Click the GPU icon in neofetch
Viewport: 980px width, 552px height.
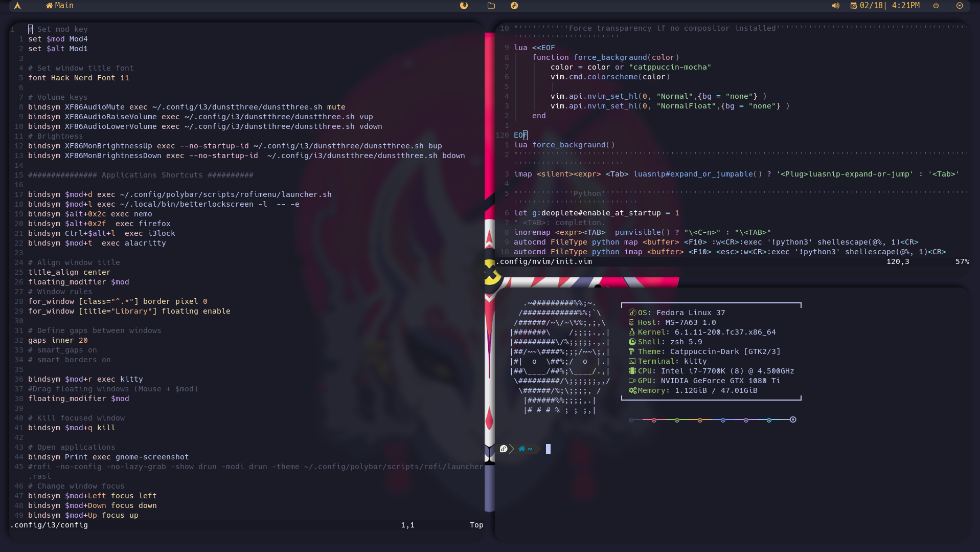click(632, 381)
